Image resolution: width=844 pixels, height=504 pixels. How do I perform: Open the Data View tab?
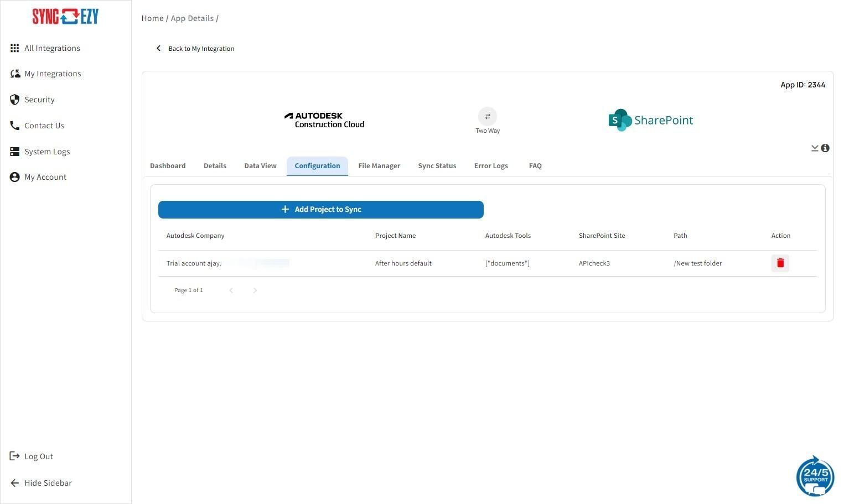click(260, 166)
